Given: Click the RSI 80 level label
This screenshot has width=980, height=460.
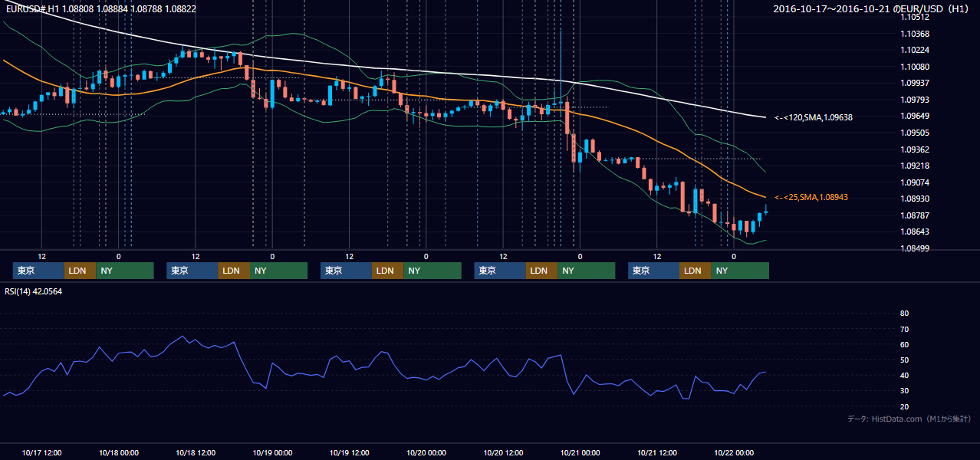Looking at the screenshot, I should point(904,314).
